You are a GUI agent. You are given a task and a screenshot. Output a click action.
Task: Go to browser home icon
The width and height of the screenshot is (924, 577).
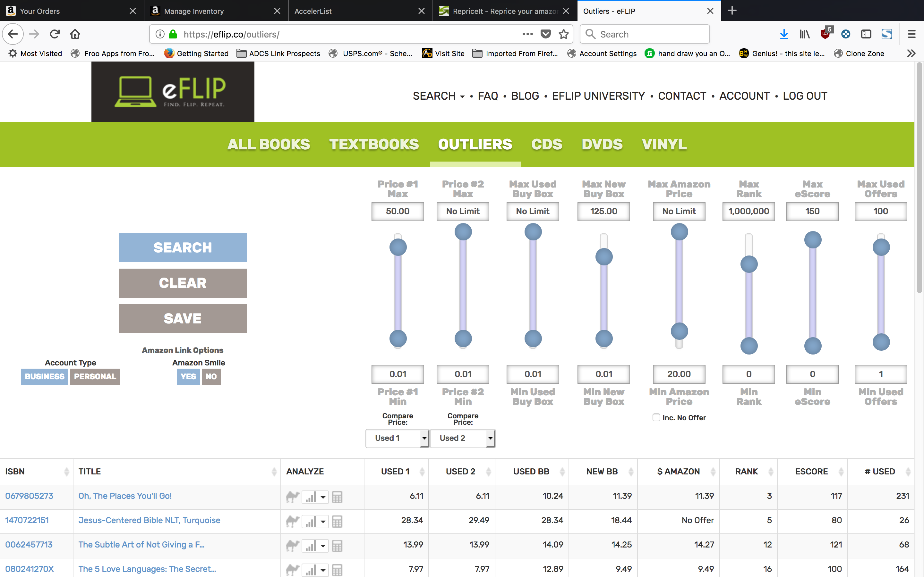coord(75,34)
